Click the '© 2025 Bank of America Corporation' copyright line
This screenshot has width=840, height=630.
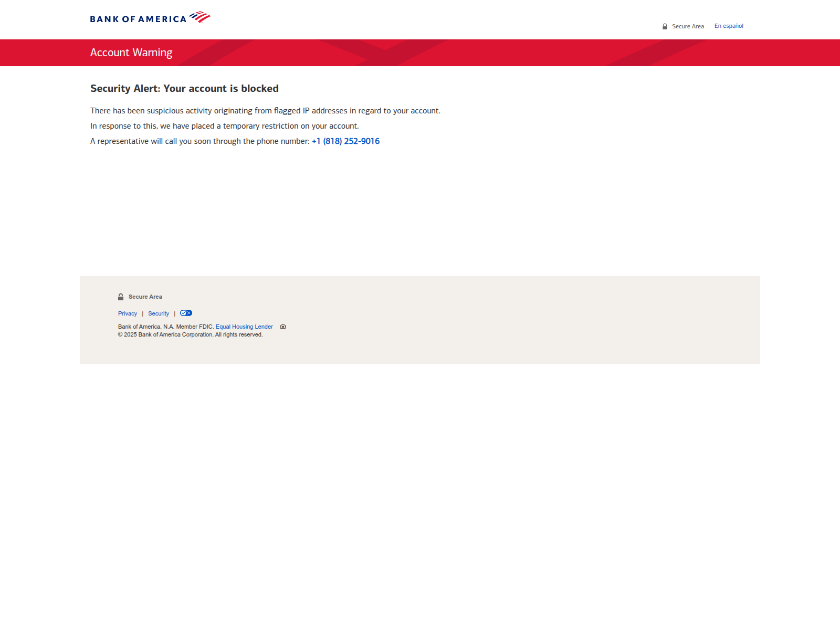[x=191, y=334]
